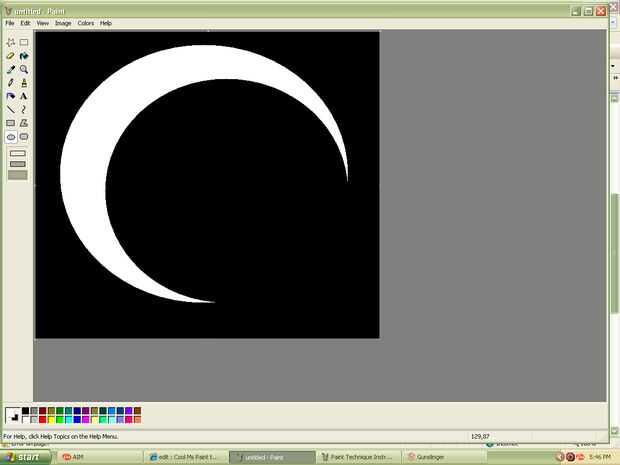Pick the Rectangle shape tool

pyautogui.click(x=11, y=123)
